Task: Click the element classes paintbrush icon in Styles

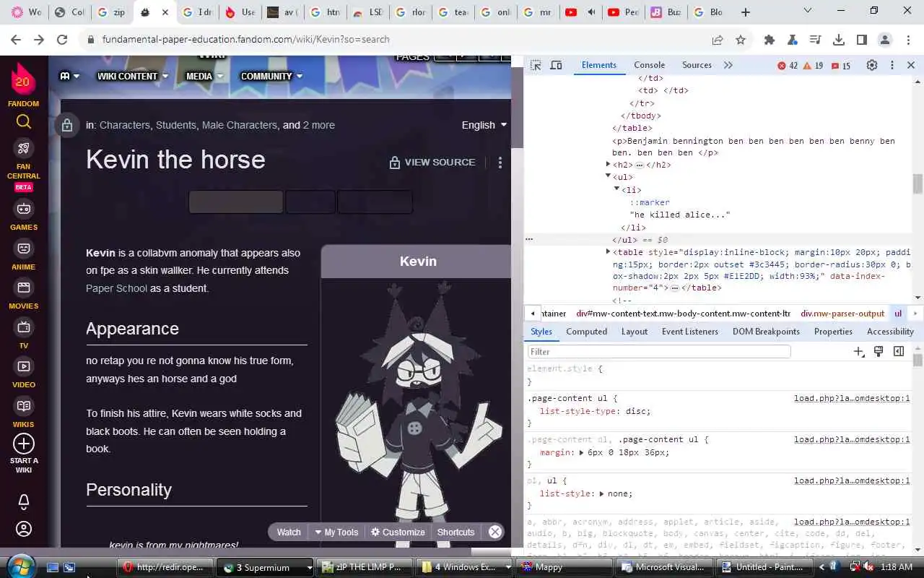Action: (879, 352)
